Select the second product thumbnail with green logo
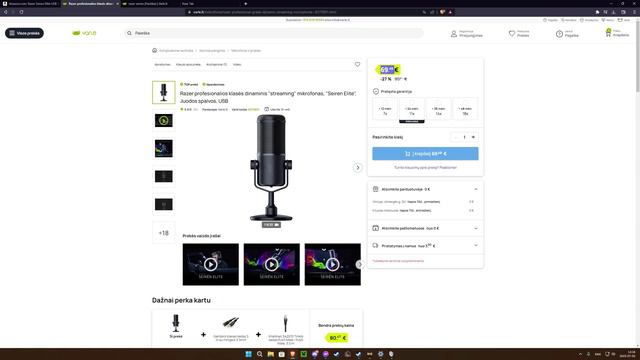The width and height of the screenshot is (640, 360). [164, 120]
